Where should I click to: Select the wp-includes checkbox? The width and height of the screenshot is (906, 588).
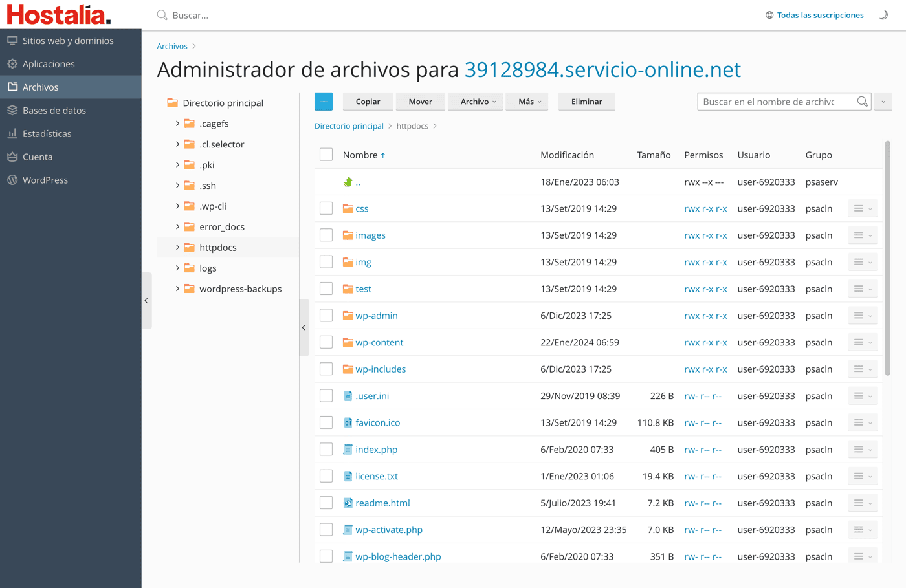click(x=326, y=369)
